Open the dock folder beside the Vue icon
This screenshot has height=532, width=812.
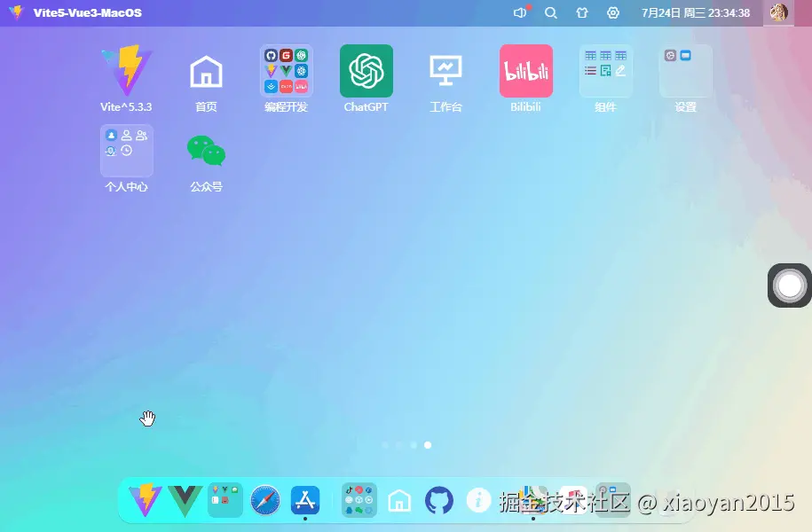[x=225, y=500]
